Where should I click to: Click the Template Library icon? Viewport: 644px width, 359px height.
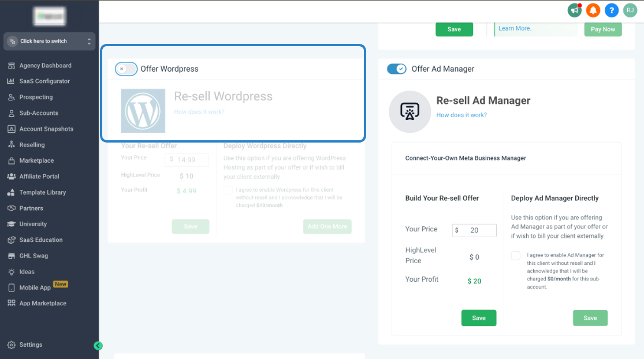coord(12,192)
